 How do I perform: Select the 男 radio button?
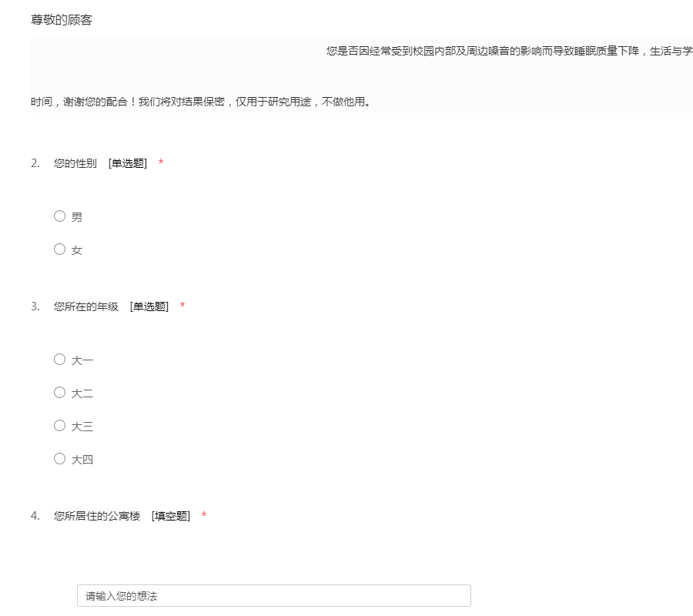point(60,216)
